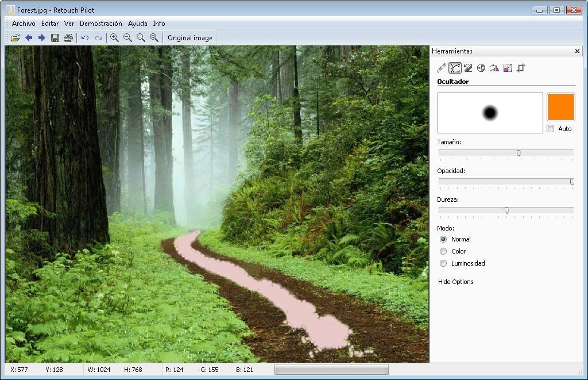
Task: Click the orange concealer color swatch
Action: [561, 107]
